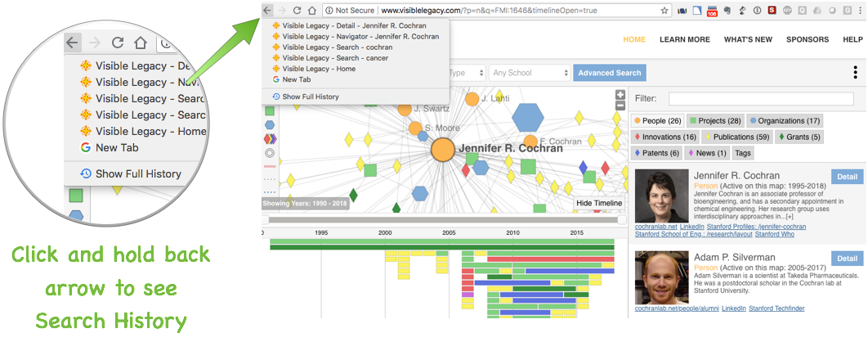This screenshot has width=868, height=342.
Task: Click the red calendar extension showing 106
Action: pyautogui.click(x=712, y=11)
